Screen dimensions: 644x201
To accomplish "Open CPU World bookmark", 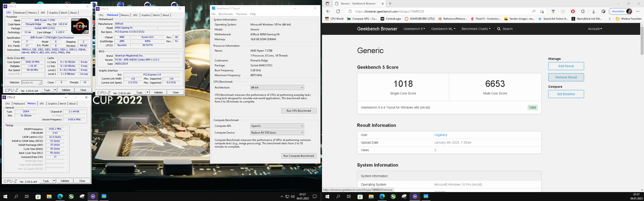I will point(334,19).
